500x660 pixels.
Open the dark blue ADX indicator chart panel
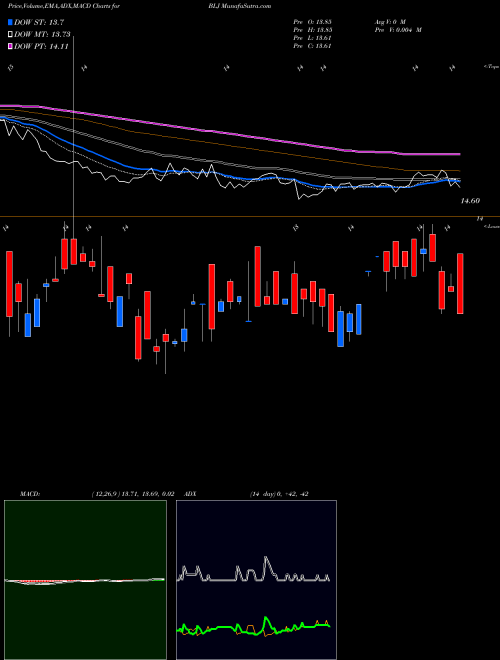[x=256, y=580]
